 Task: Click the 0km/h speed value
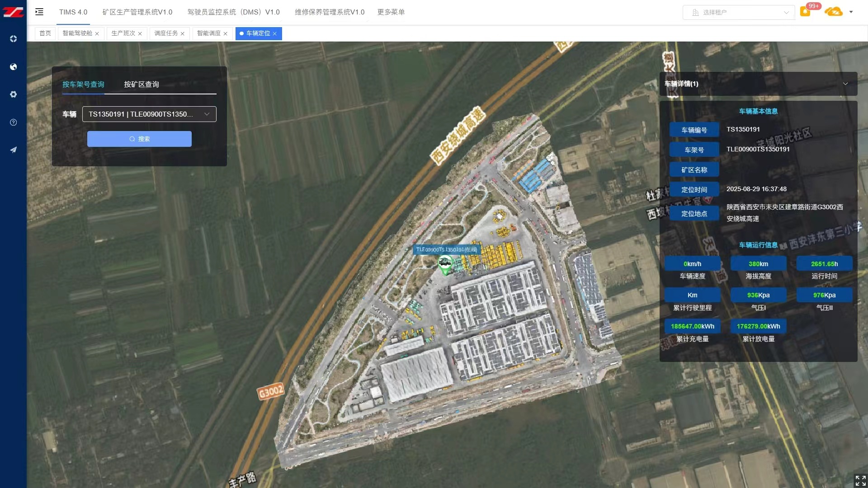coord(692,264)
